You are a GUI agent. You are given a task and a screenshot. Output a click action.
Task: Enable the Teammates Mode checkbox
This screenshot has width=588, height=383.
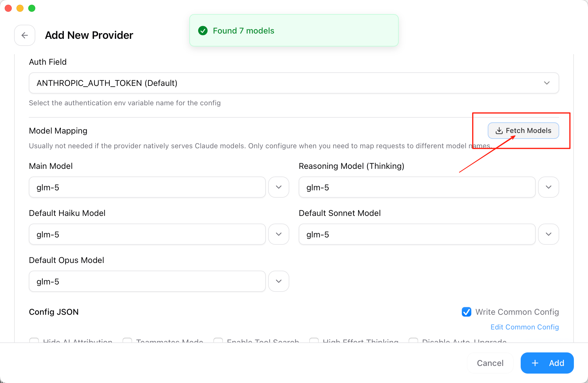click(x=127, y=341)
